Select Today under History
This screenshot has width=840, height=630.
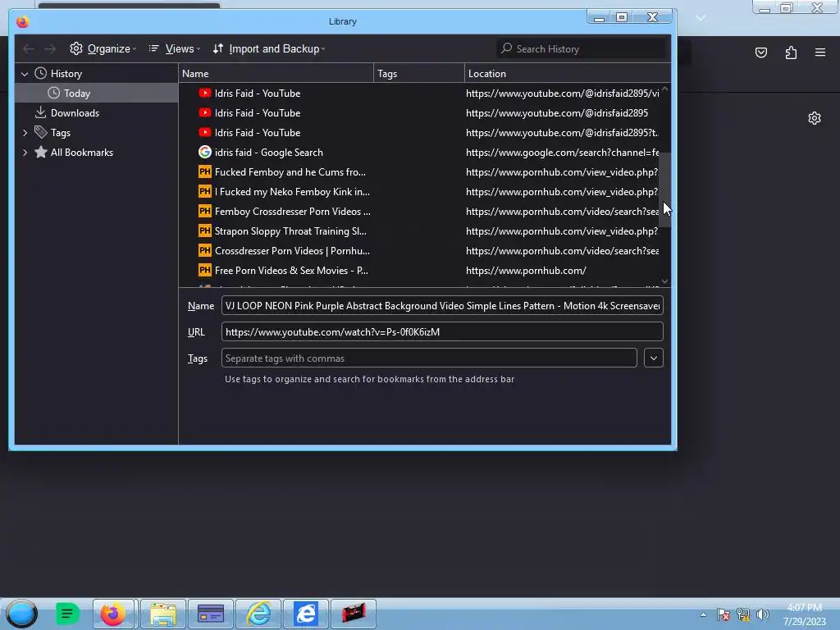pos(76,94)
